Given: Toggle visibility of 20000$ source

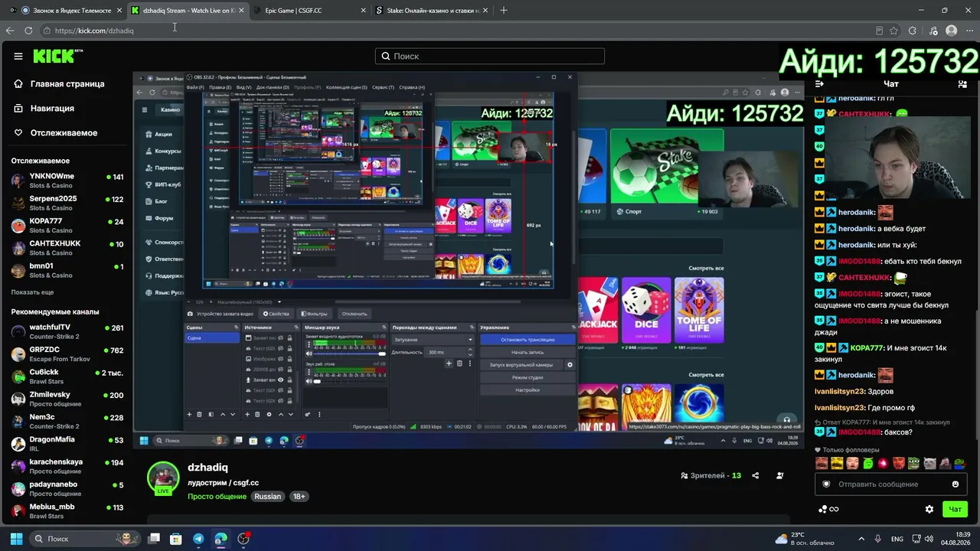Looking at the screenshot, I should coord(281,369).
